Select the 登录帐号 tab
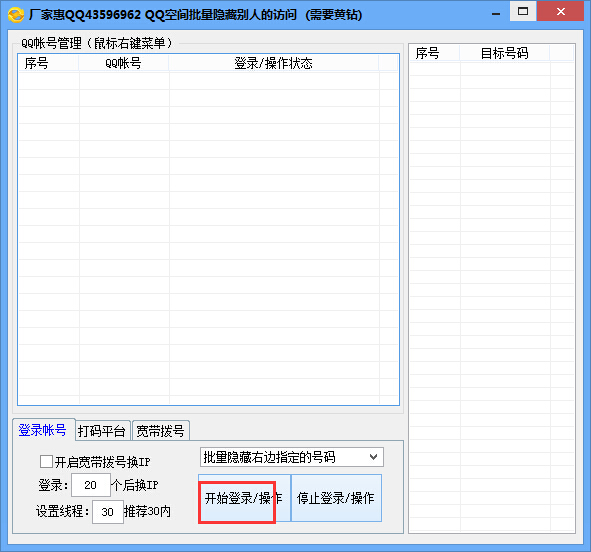591x552 pixels. 43,430
